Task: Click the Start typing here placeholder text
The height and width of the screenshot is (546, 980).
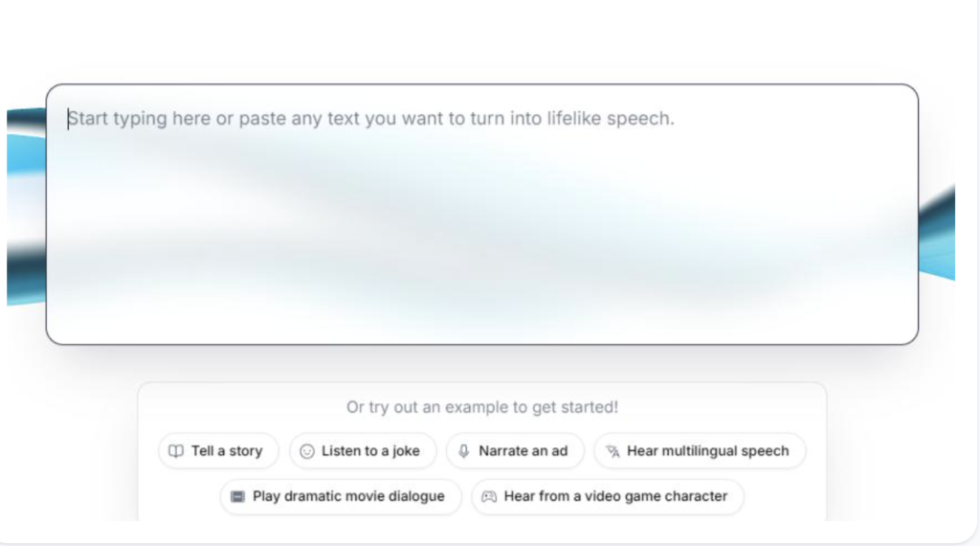Action: (371, 118)
